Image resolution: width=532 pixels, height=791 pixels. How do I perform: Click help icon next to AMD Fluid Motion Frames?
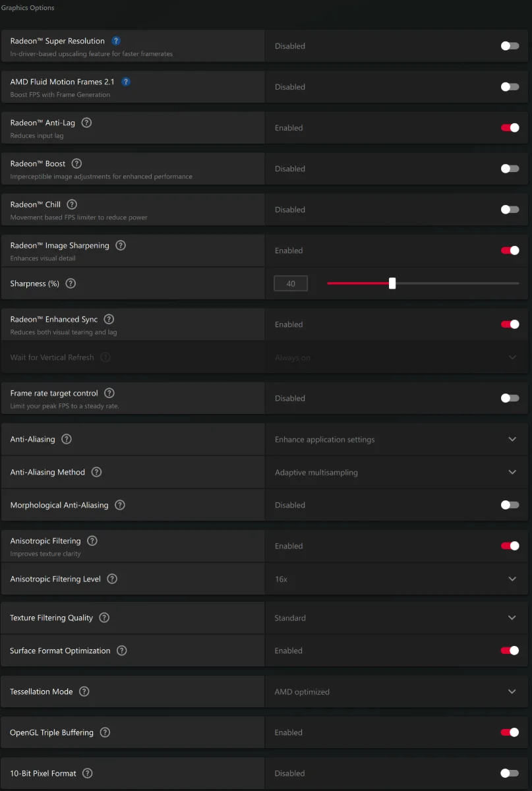pyautogui.click(x=126, y=82)
